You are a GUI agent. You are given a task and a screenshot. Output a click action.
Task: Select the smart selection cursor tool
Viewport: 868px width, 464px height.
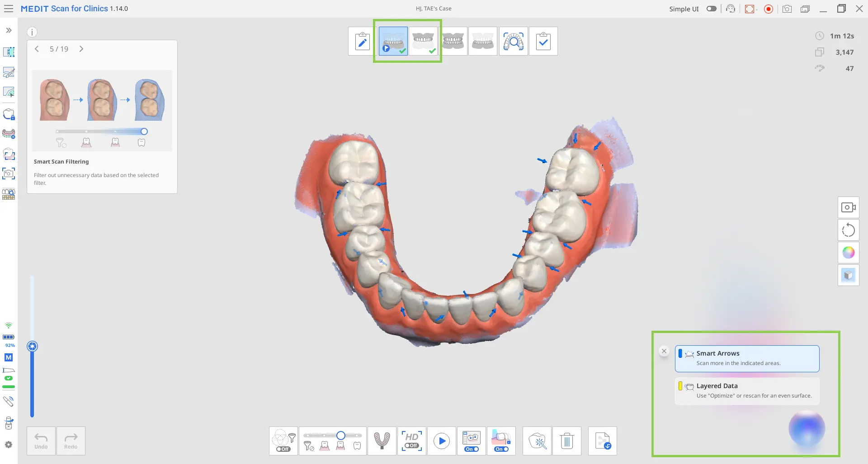[x=9, y=92]
